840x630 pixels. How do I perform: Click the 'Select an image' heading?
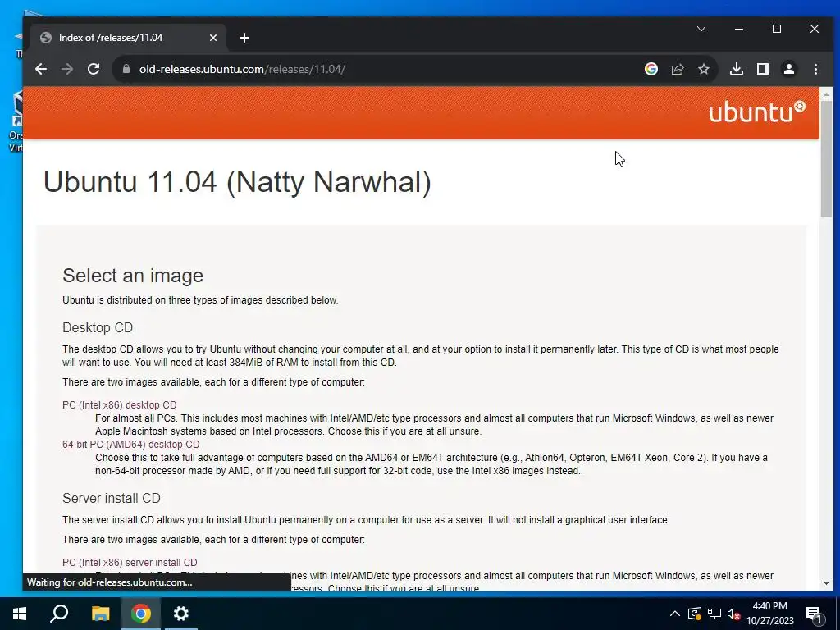(x=133, y=276)
